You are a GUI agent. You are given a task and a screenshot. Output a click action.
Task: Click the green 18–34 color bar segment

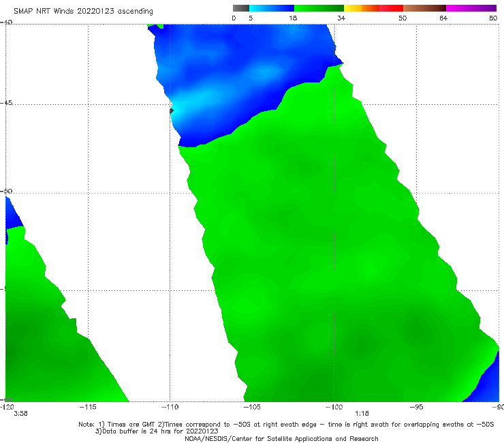pos(319,8)
